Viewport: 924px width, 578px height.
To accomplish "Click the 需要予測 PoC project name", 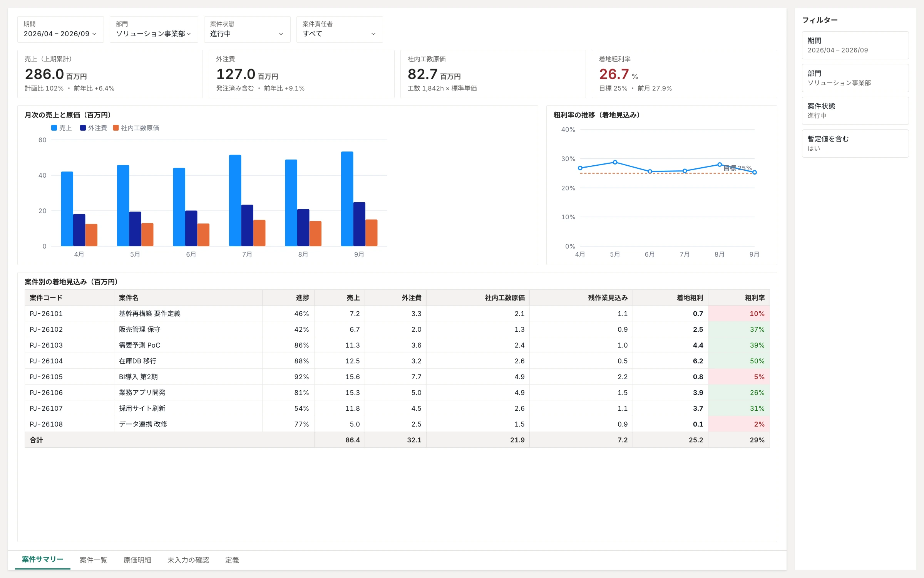I will click(x=139, y=345).
